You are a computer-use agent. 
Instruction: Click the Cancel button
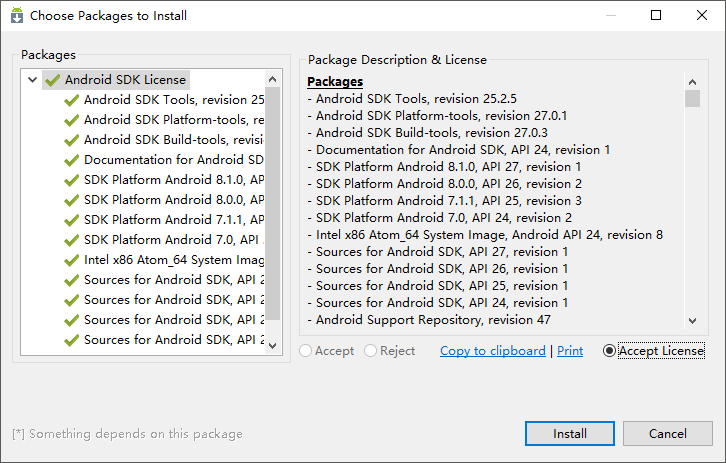click(668, 433)
